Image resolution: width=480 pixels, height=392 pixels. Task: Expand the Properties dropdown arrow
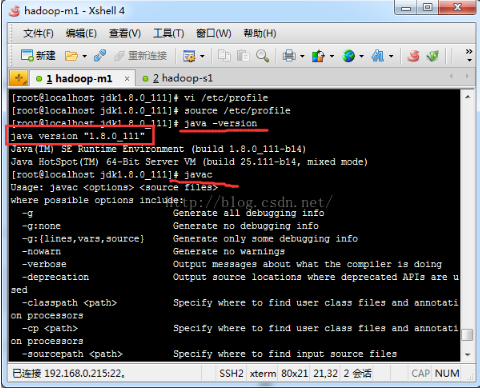202,56
